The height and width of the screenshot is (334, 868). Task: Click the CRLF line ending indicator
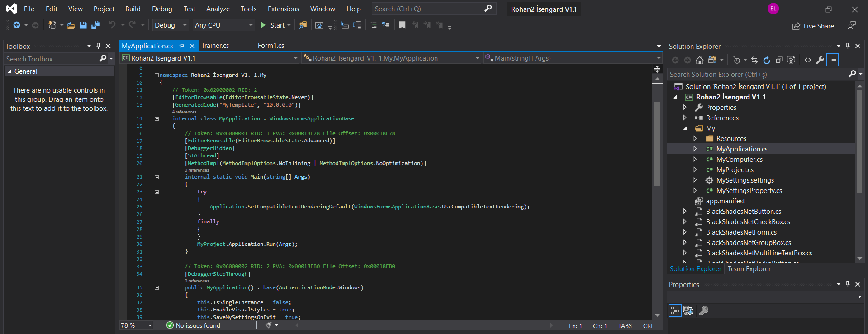tap(650, 326)
